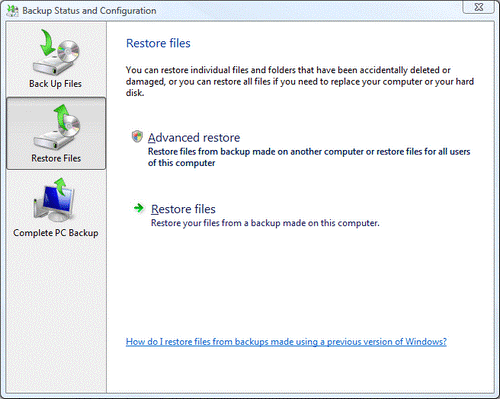The image size is (500, 399).
Task: Click the blue Restore files page heading
Action: coord(158,43)
